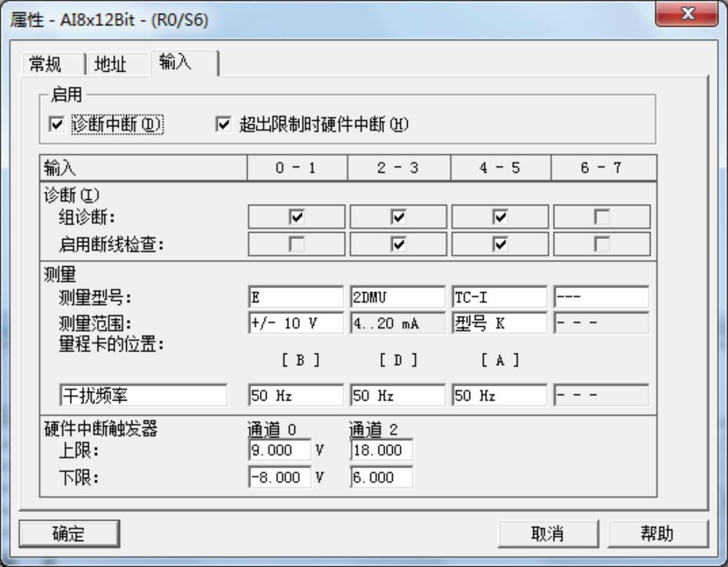
Task: Open 测量型号 field showing E
Action: click(296, 297)
